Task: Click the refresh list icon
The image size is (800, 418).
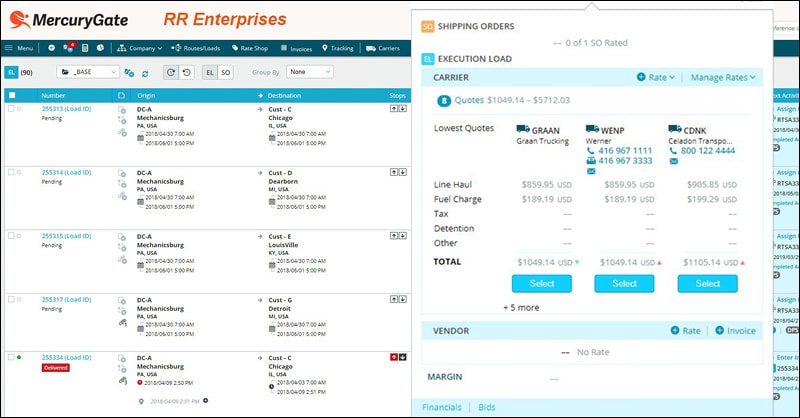Action: 145,73
